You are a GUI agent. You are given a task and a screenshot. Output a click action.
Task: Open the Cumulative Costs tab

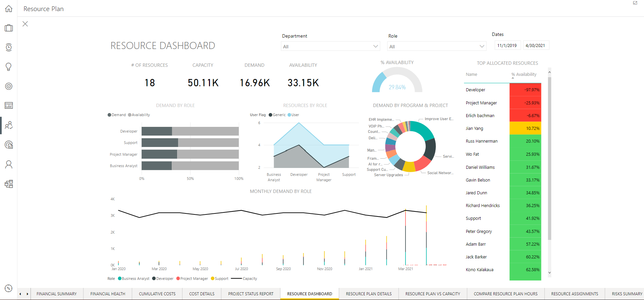[x=157, y=294]
